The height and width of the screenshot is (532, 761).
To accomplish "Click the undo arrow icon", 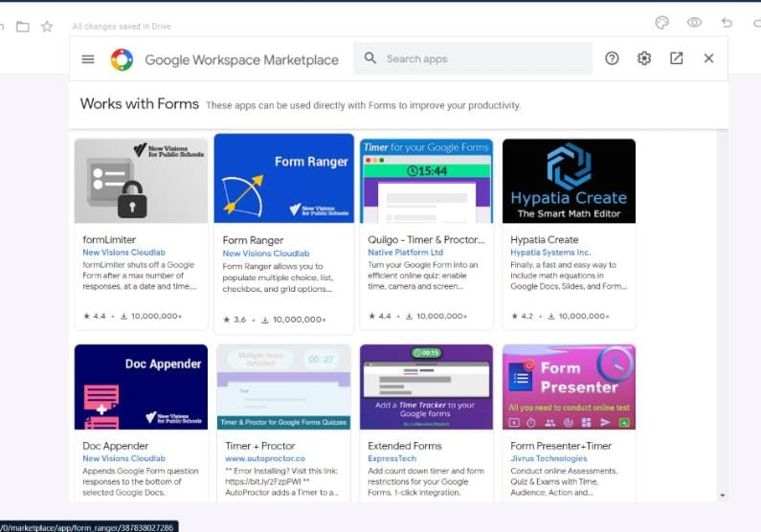I will click(x=727, y=22).
